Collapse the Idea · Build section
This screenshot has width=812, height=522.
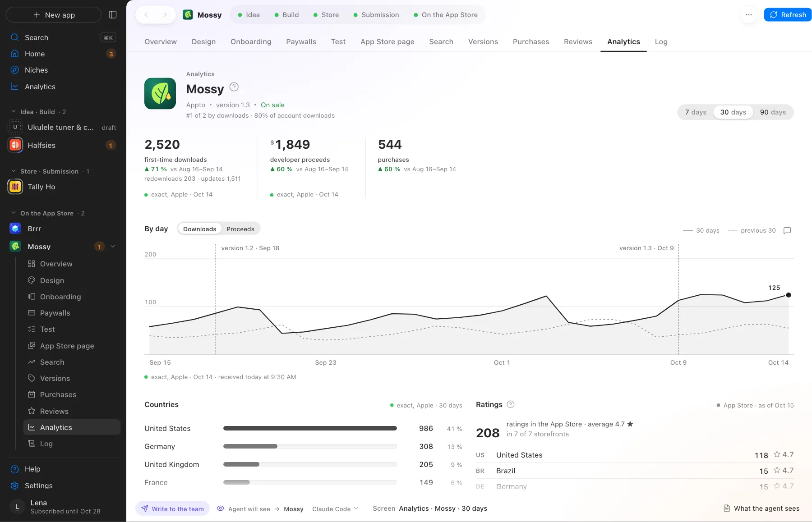pyautogui.click(x=14, y=111)
